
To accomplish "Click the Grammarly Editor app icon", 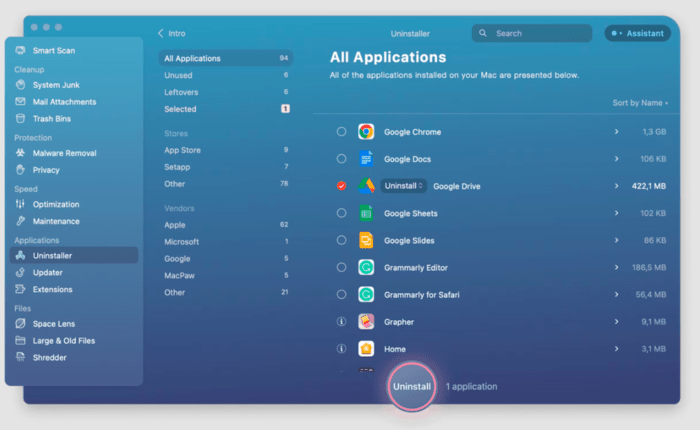I will [x=366, y=267].
